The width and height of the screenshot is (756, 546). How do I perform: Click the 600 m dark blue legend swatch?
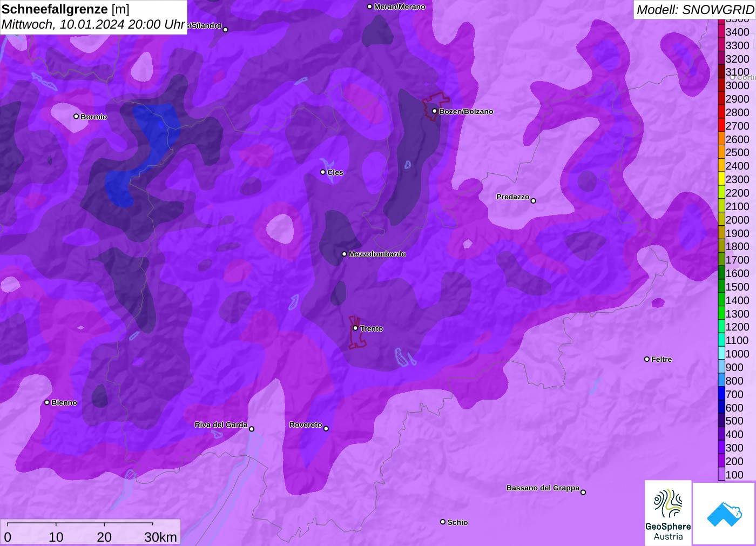(721, 407)
